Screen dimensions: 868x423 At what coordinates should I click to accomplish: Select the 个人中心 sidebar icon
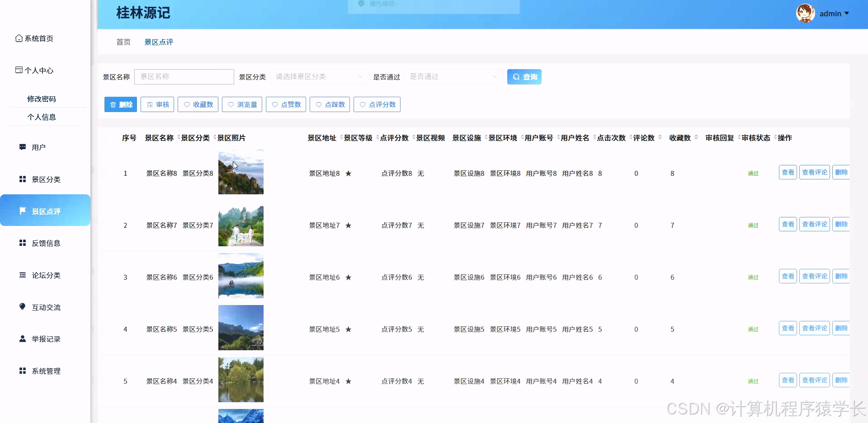(x=19, y=70)
